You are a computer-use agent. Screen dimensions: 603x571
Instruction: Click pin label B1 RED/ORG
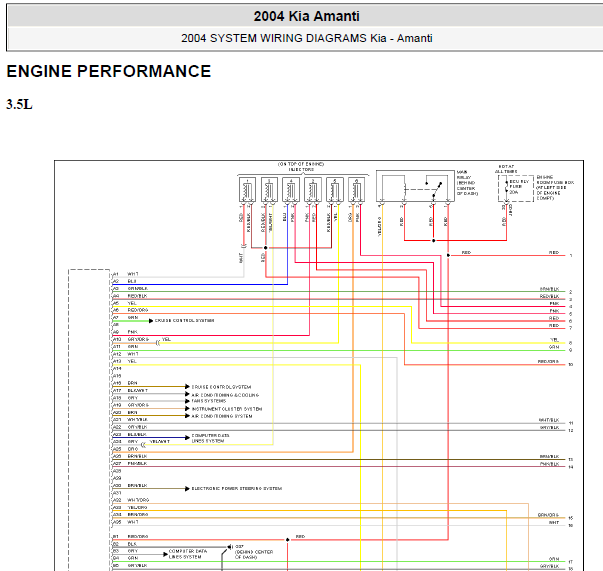(130, 536)
